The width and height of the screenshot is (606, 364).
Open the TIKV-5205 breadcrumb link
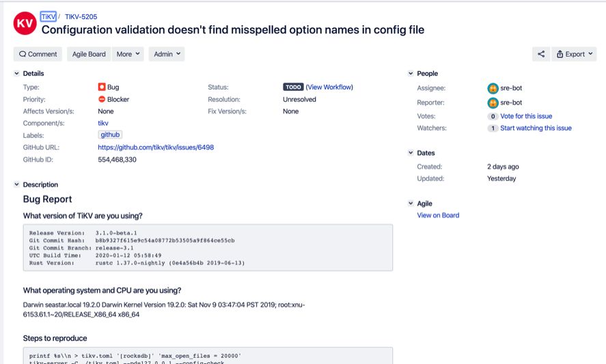point(83,16)
